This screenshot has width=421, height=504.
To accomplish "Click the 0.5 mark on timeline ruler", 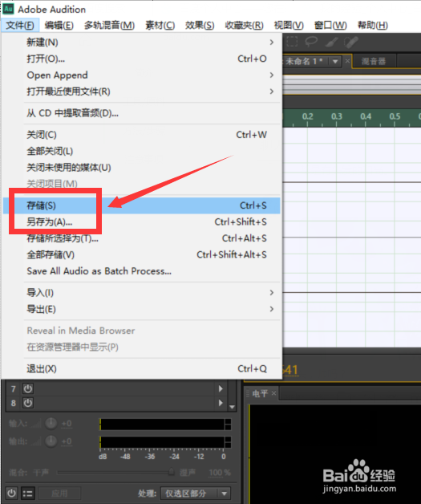I will tap(395, 116).
